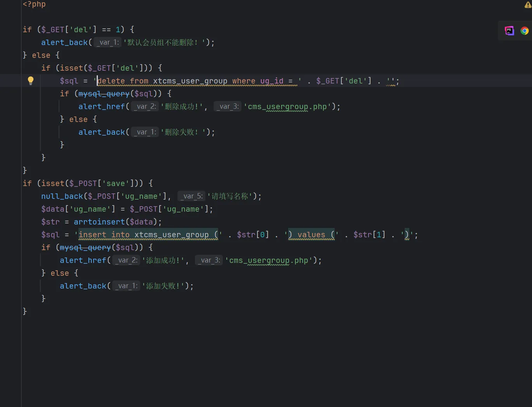Screen dimensions: 532x407
Task: Click "_var_2:" hint before '删除成功!'
Action: [146, 106]
